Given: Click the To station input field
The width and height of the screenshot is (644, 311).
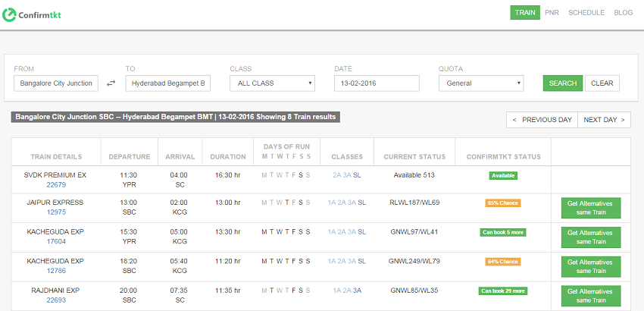Looking at the screenshot, I should [168, 83].
